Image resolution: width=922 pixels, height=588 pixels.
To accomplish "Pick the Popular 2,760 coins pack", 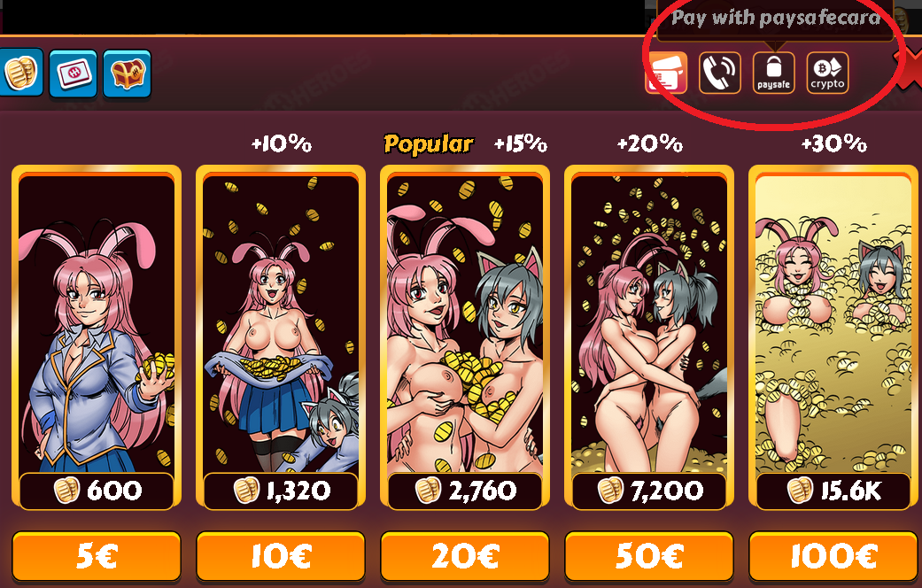I will click(x=464, y=337).
